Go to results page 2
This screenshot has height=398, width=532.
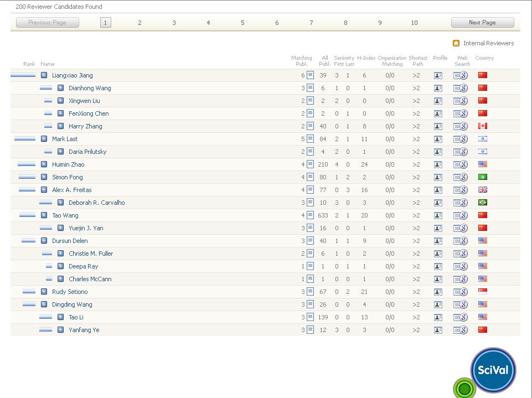[140, 23]
